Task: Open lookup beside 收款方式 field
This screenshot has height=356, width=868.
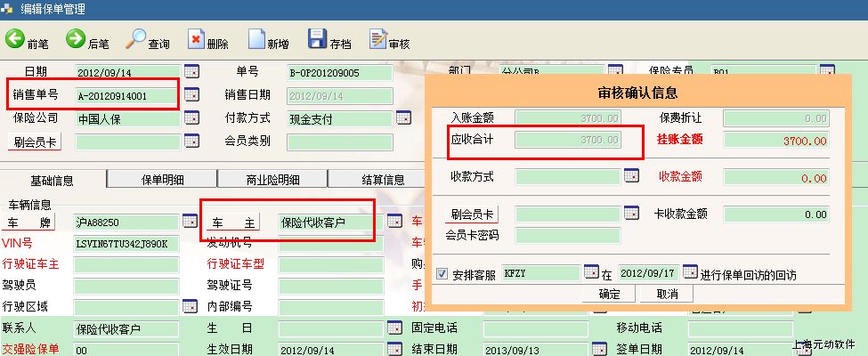Action: 631,176
